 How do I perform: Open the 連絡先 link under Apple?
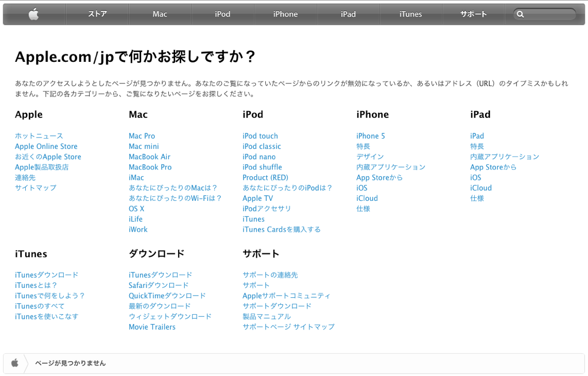(x=25, y=178)
